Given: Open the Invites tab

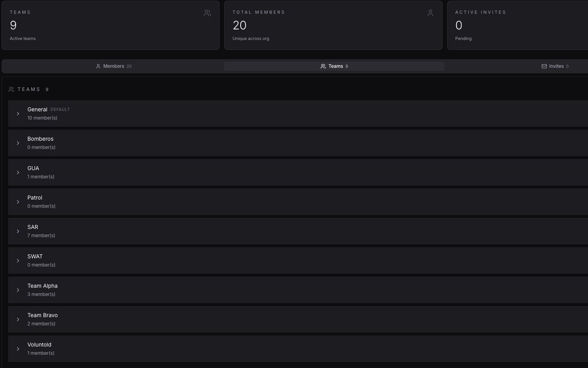Looking at the screenshot, I should pyautogui.click(x=555, y=66).
